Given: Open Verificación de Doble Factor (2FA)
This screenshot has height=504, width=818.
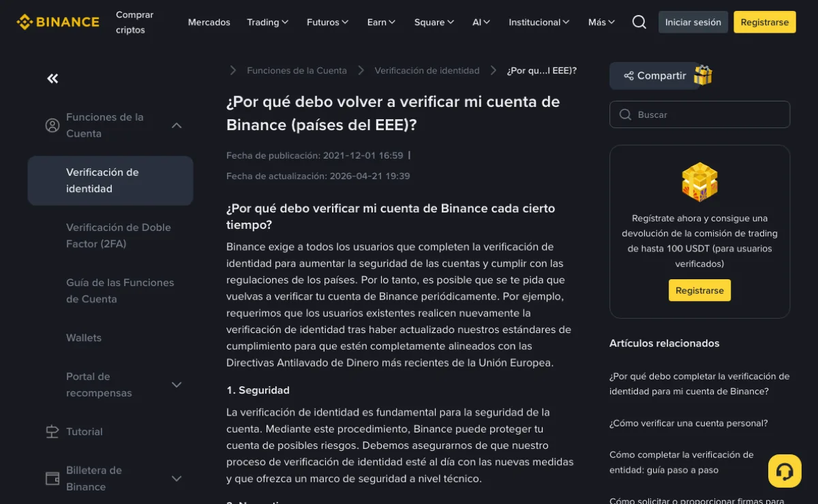Looking at the screenshot, I should pos(119,236).
